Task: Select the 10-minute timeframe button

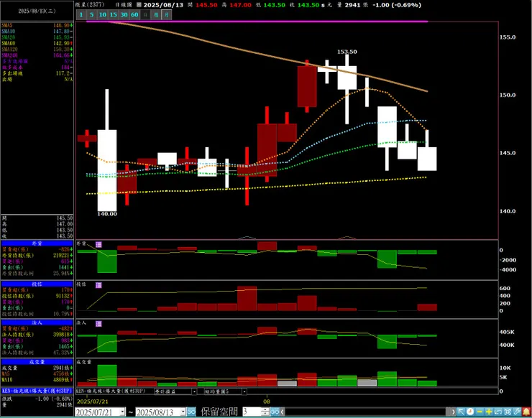Action: [103, 14]
